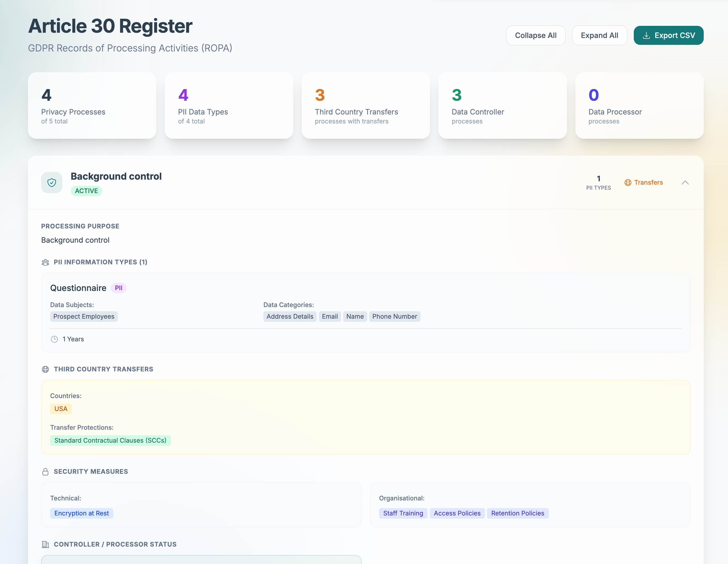Select the Prospect Employees data subject tag

click(84, 316)
